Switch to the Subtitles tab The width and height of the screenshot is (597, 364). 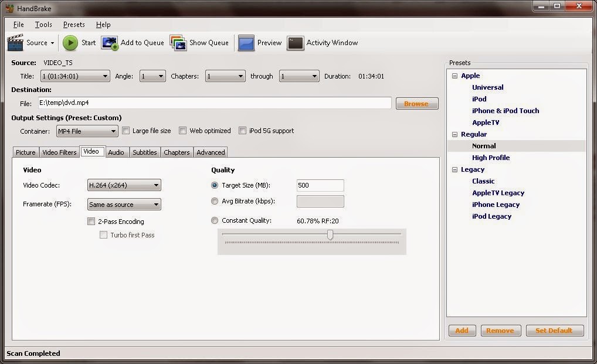[x=145, y=152]
